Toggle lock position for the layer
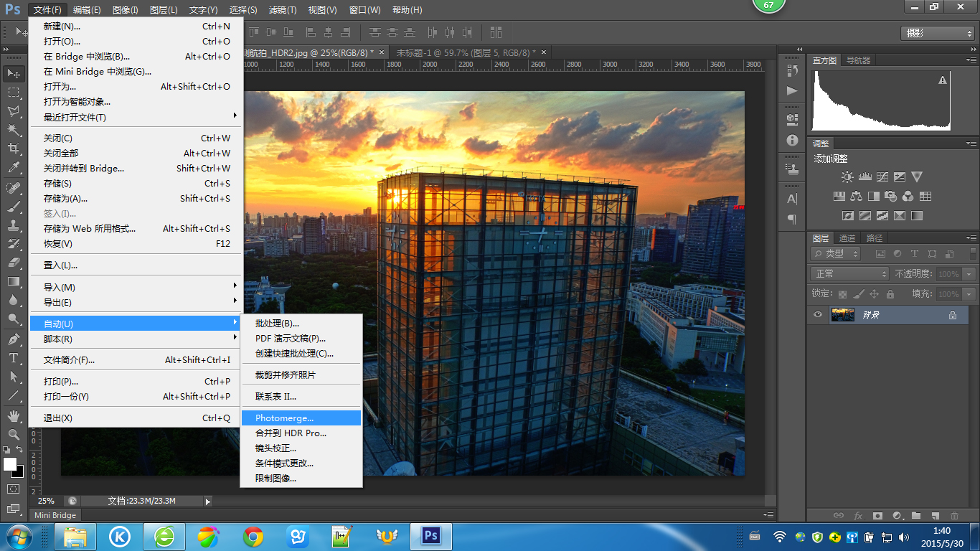The height and width of the screenshot is (551, 980). (874, 294)
